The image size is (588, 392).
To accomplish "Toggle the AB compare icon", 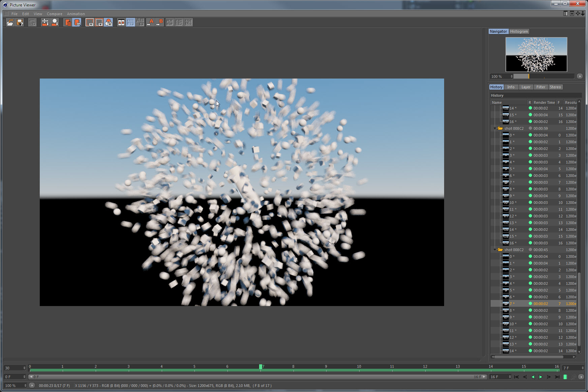I will (x=121, y=23).
